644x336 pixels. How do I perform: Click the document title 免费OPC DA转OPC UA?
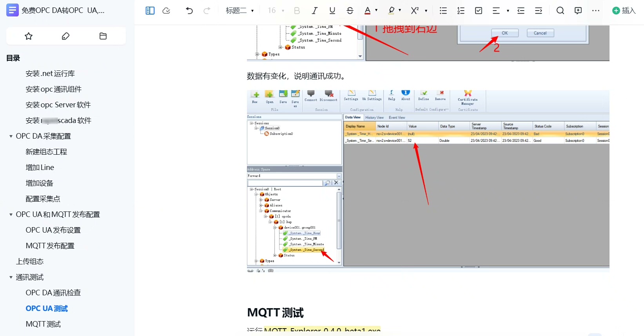pyautogui.click(x=63, y=11)
